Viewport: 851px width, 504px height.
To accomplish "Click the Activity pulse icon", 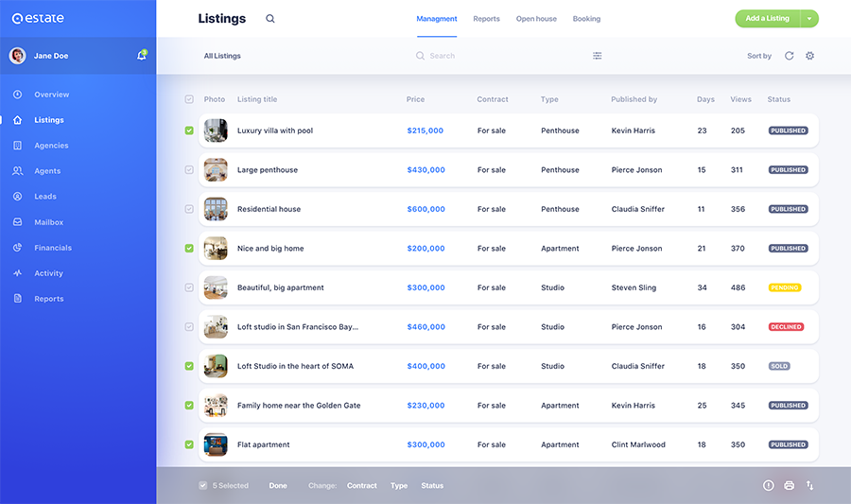I will [x=17, y=273].
